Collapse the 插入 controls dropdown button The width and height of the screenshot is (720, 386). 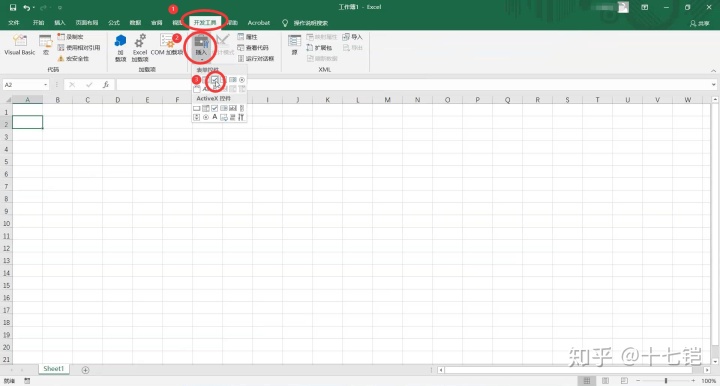(201, 47)
